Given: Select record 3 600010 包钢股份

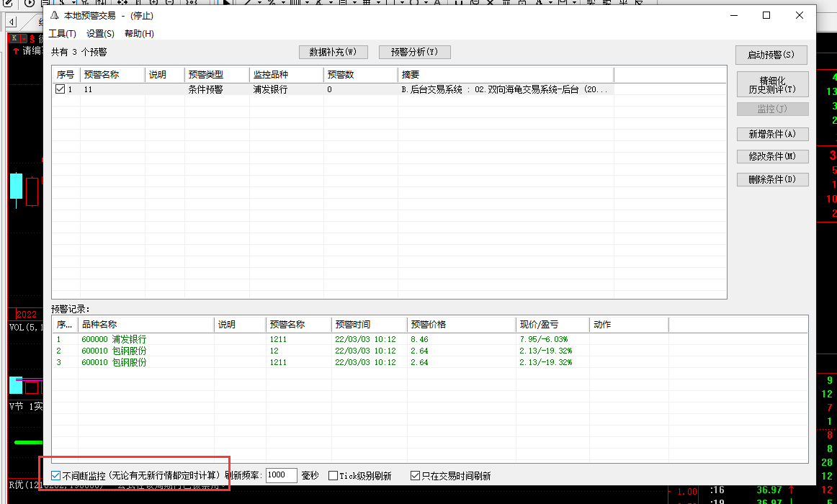Looking at the screenshot, I should point(114,362).
